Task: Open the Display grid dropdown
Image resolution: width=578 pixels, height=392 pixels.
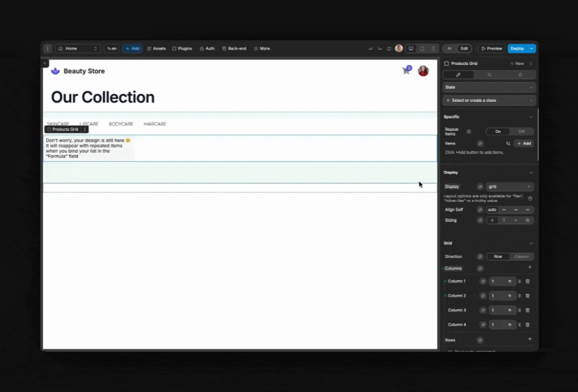Action: coord(510,187)
